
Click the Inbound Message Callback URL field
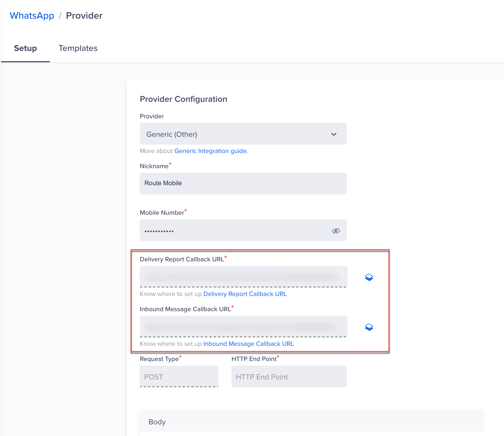pyautogui.click(x=243, y=326)
